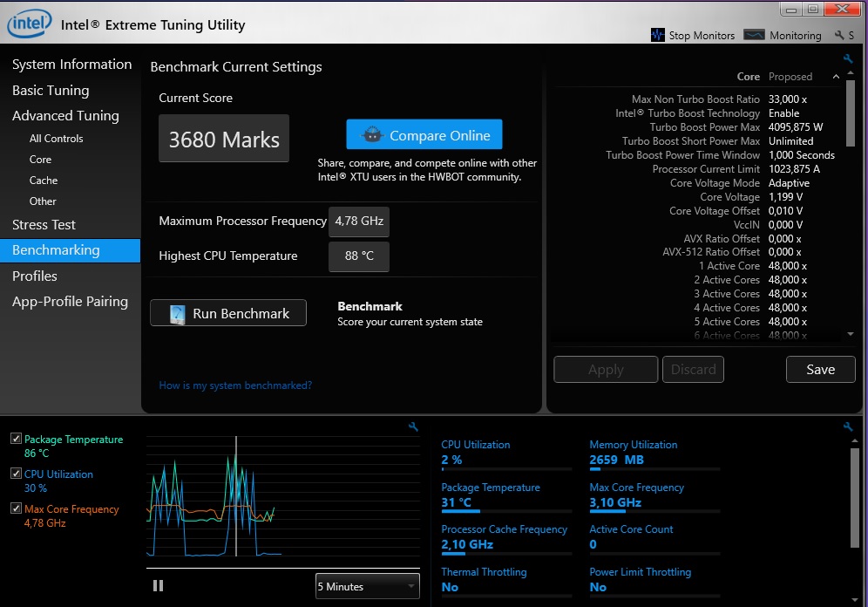Screen dimensions: 868x607
Task: Uncheck CPU Utilization graph checkbox
Action: [x=16, y=474]
